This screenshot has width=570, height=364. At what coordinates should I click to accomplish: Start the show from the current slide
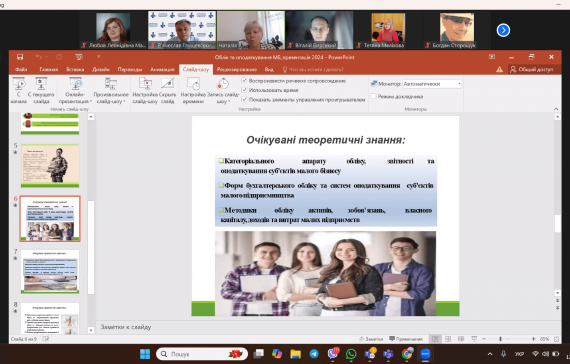tap(41, 91)
